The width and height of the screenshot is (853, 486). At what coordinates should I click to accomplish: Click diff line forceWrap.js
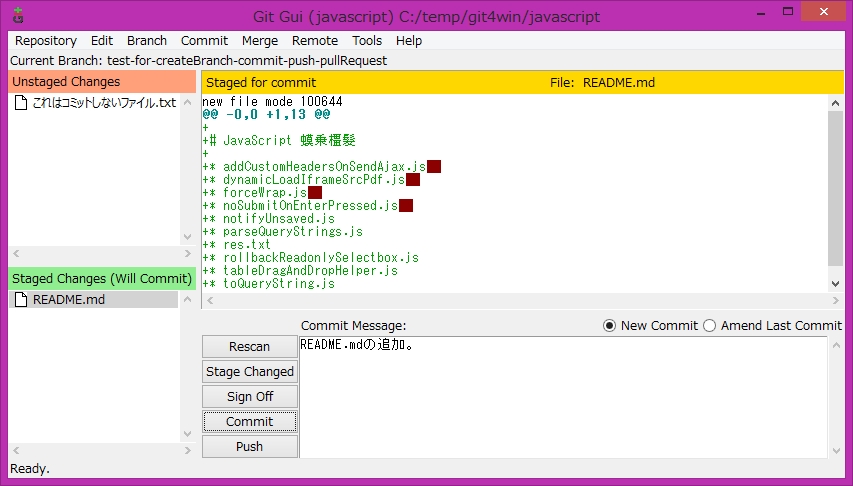pos(262,193)
